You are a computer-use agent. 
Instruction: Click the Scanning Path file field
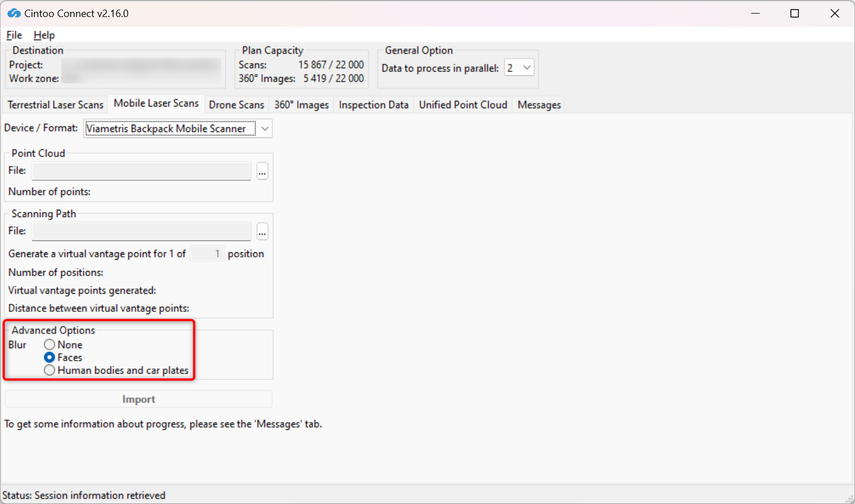pos(142,232)
